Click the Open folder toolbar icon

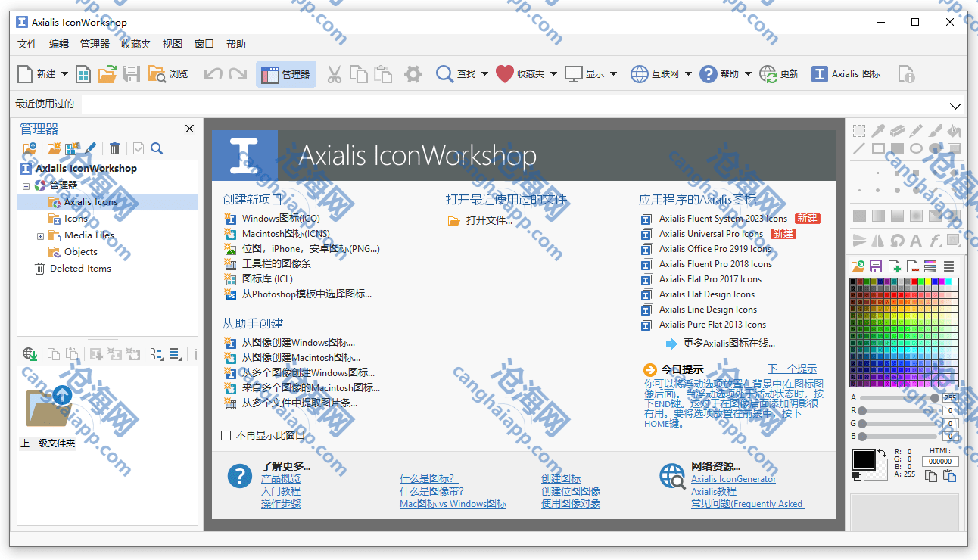click(107, 74)
